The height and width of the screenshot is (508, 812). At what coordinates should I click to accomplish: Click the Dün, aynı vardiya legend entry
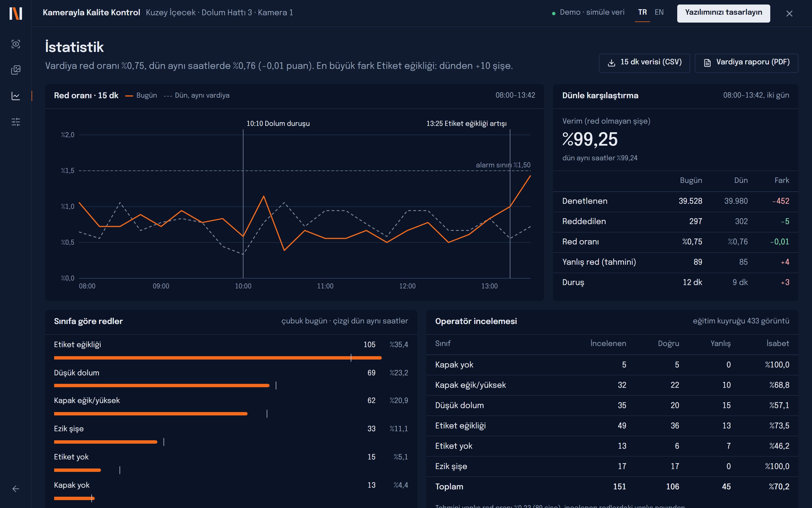point(197,95)
